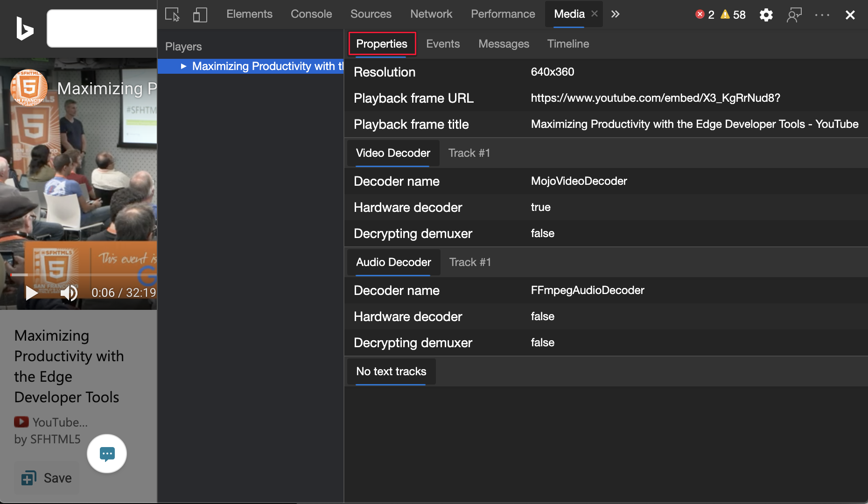This screenshot has width=868, height=504.
Task: Click the send feedback icon
Action: coord(794,15)
